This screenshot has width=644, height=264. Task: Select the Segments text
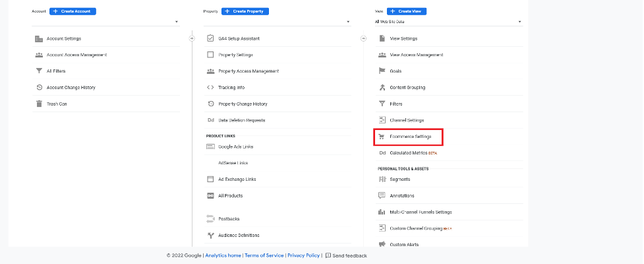[x=399, y=180]
